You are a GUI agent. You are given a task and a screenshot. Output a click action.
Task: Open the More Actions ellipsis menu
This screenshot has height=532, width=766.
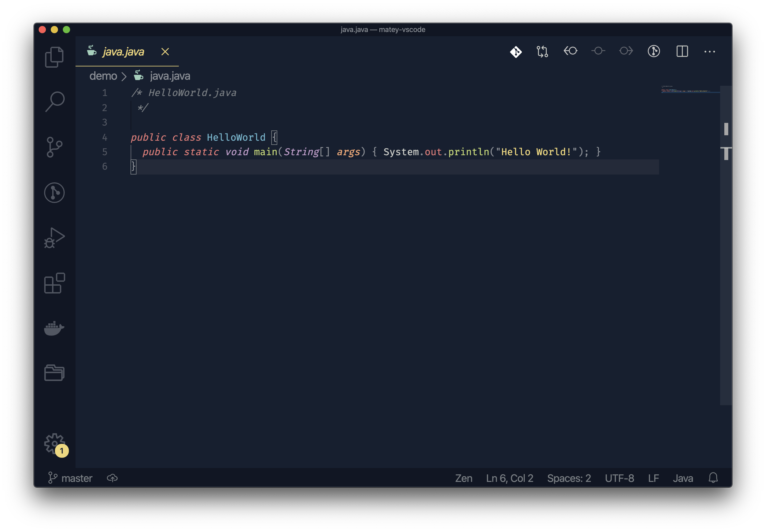point(709,52)
